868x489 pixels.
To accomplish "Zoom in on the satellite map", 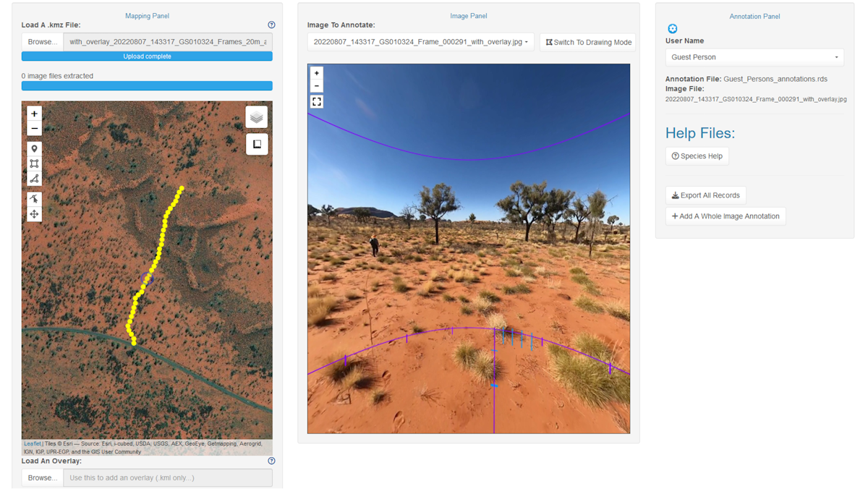I will (x=34, y=114).
